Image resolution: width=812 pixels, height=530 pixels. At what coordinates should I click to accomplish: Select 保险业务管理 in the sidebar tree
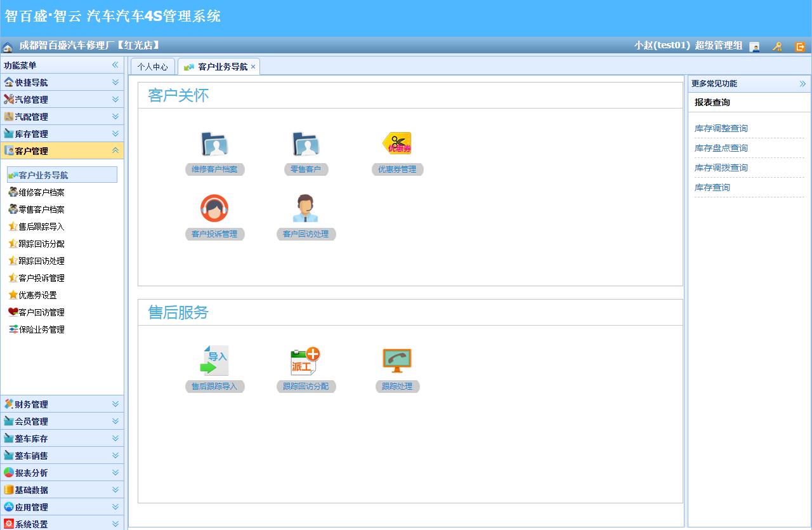41,329
